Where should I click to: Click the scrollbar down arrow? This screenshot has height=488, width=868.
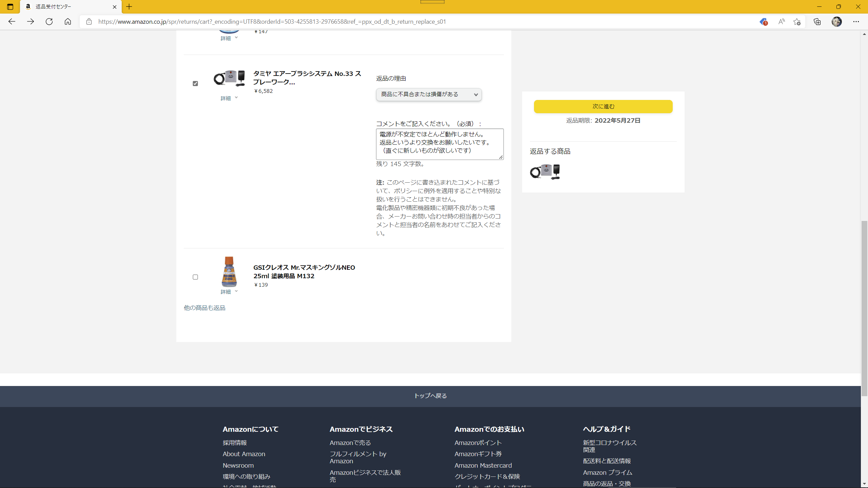(x=864, y=484)
